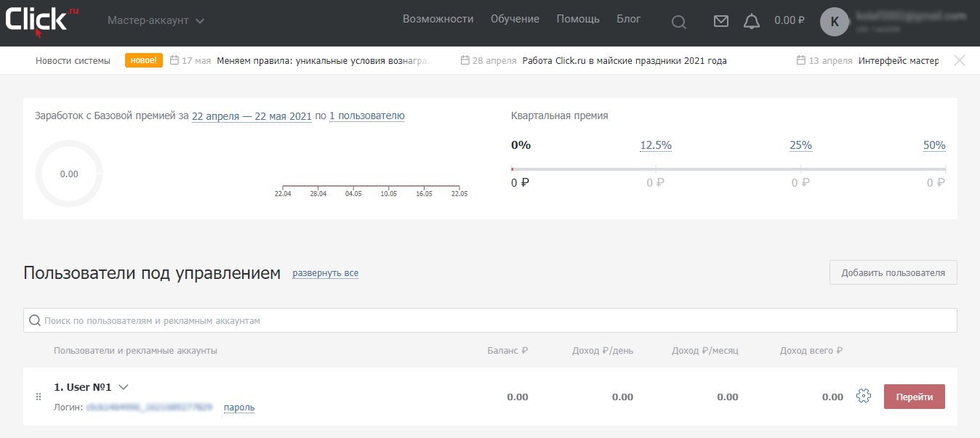Grab the drag handle of User №1
This screenshot has height=438, width=980.
tap(39, 397)
